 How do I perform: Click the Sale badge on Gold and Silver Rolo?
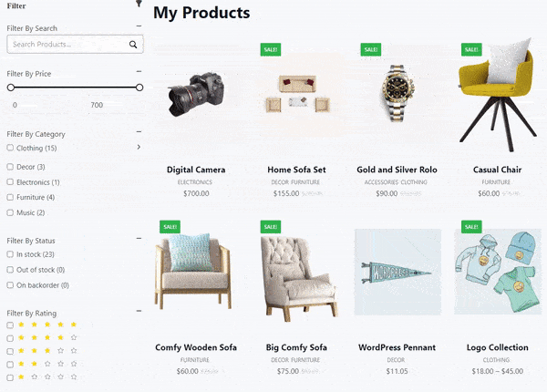[x=371, y=49]
